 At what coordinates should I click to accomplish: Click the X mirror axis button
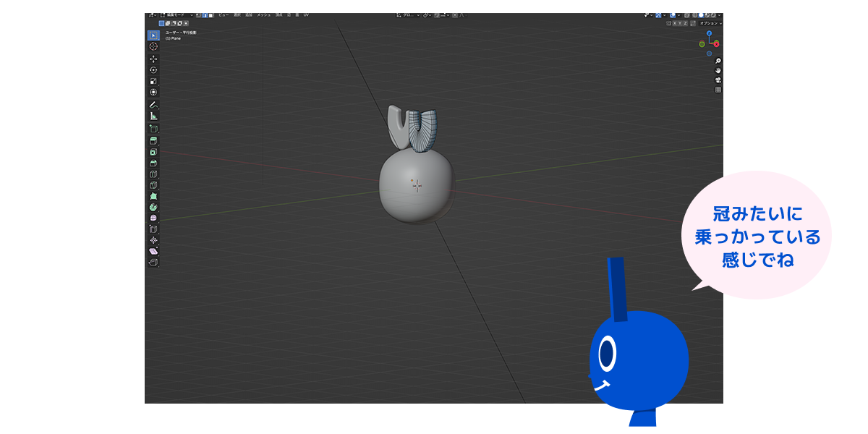tap(675, 23)
